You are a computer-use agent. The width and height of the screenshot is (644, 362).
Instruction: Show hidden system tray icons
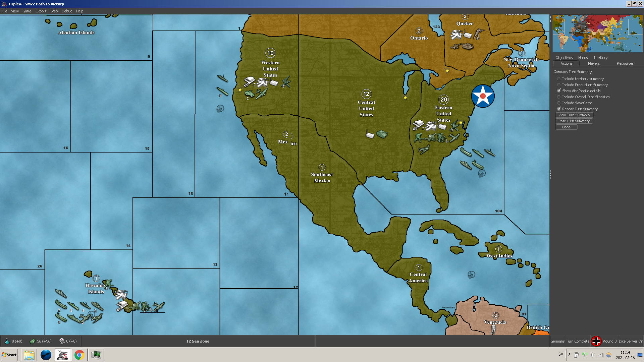[569, 355]
